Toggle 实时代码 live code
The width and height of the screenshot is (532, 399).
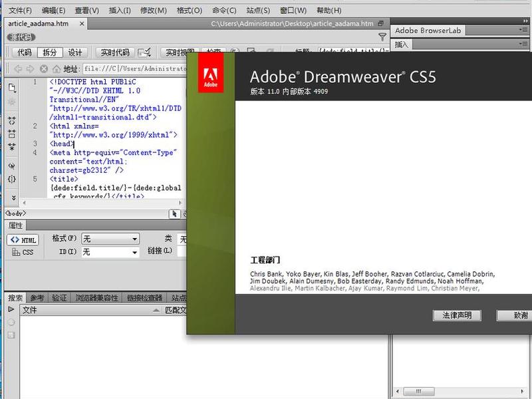(x=115, y=53)
